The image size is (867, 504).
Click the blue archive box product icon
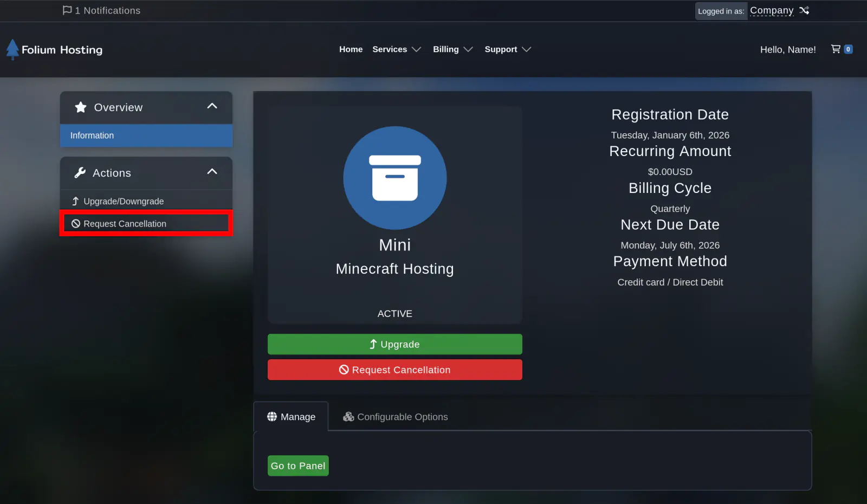[394, 178]
